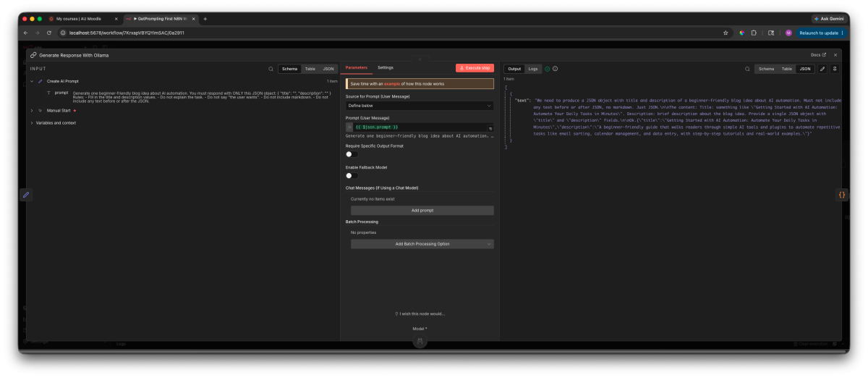Go back in browser history
Viewport: 868px width, 378px height.
click(x=26, y=33)
